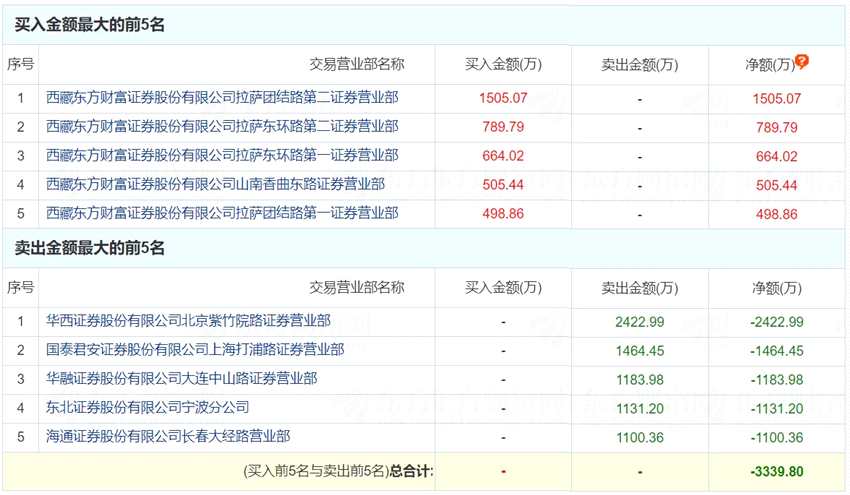850x495 pixels.
Task: Open 华融证券大连中山路证券营业部 link
Action: (x=182, y=378)
